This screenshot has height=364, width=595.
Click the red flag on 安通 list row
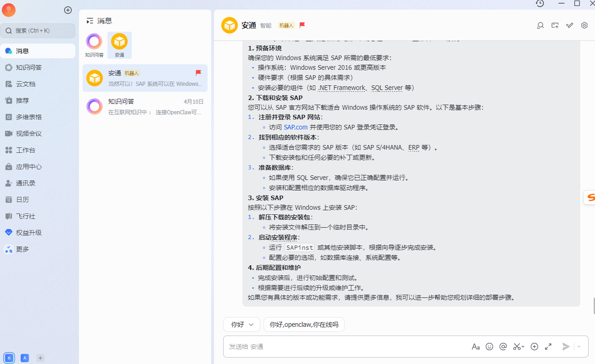coord(198,73)
